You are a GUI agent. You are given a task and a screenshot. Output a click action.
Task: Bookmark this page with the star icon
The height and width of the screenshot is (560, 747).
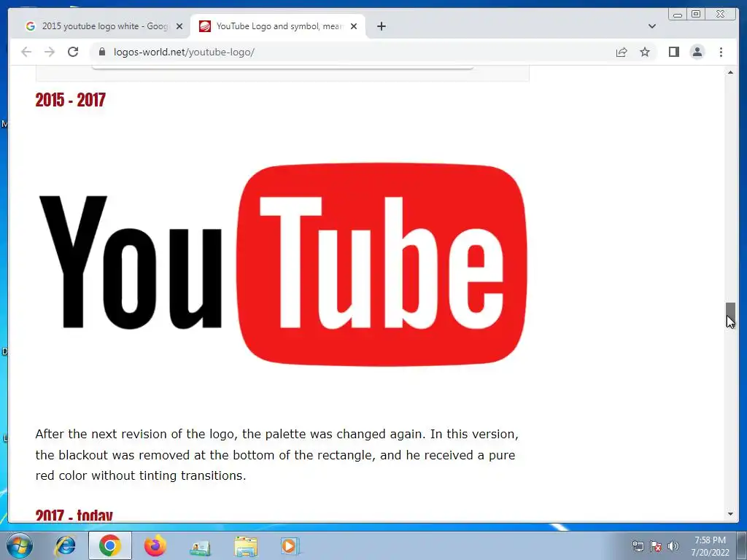pos(645,52)
